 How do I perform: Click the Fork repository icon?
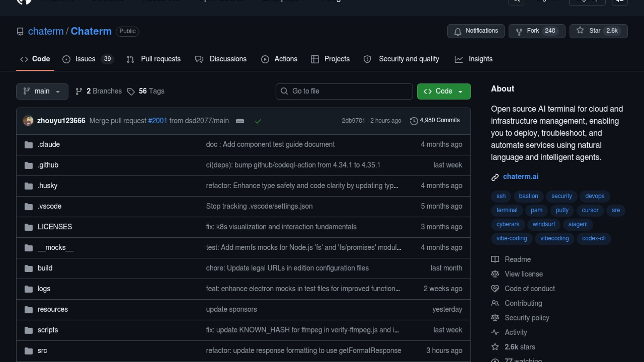point(519,32)
